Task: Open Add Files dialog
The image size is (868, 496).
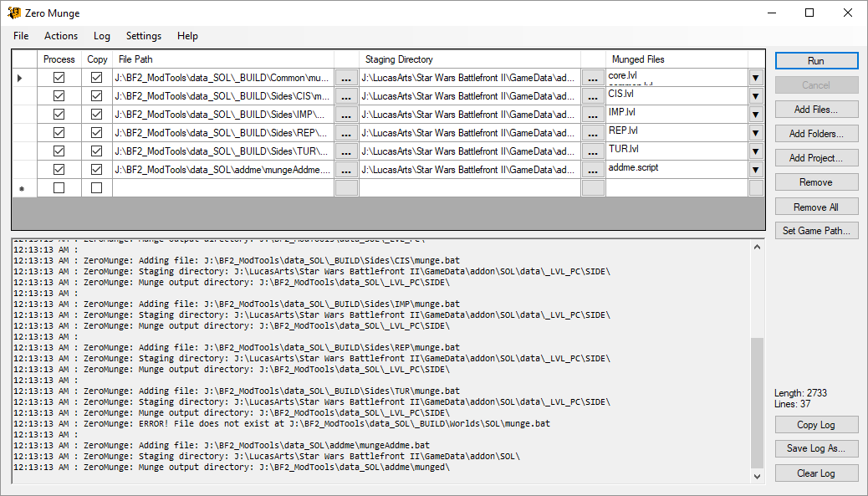Action: 816,110
